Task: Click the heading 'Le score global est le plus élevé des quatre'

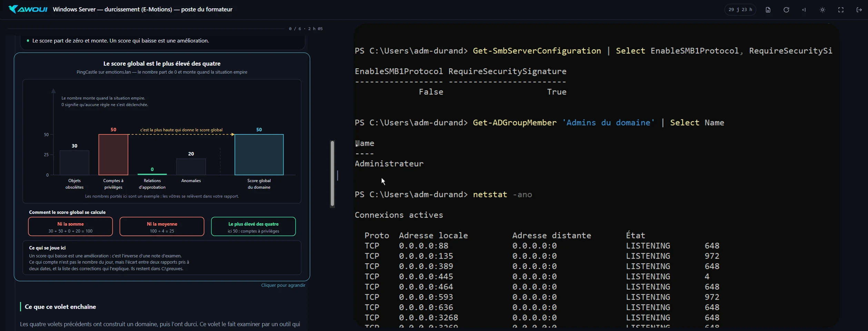Action: 162,64
